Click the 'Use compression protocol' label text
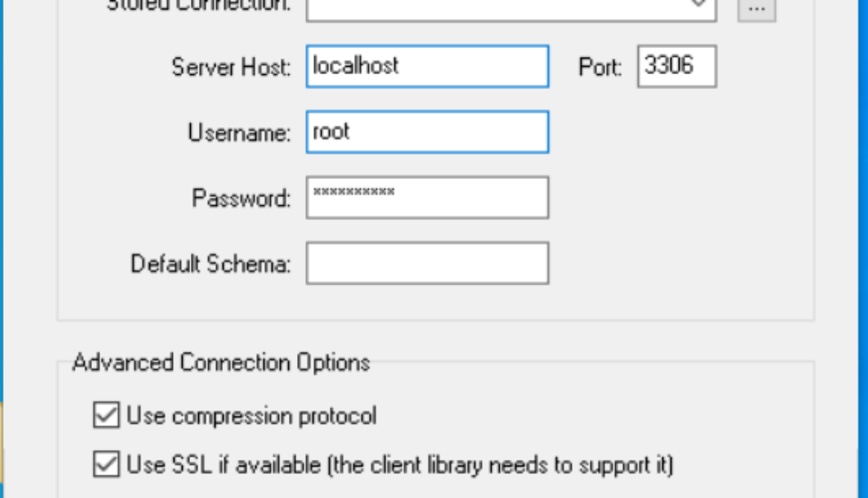 (251, 416)
